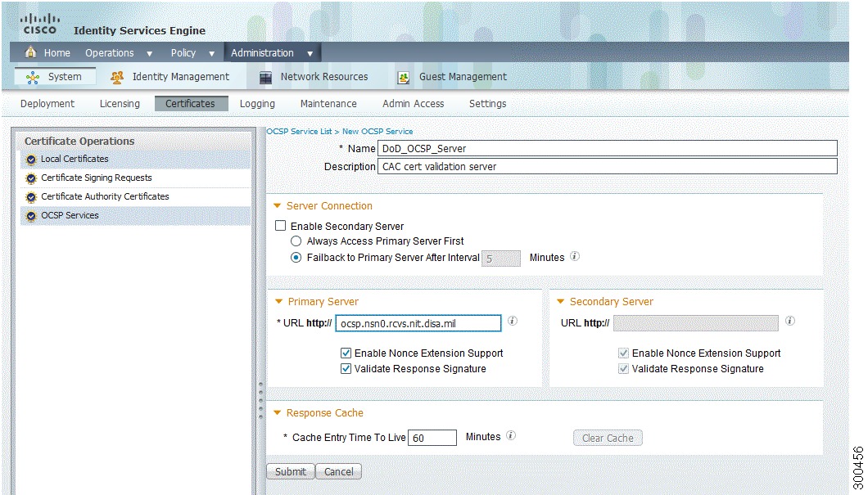This screenshot has width=868, height=495.
Task: Select Failback to Primary Server After Interval
Action: click(x=296, y=257)
